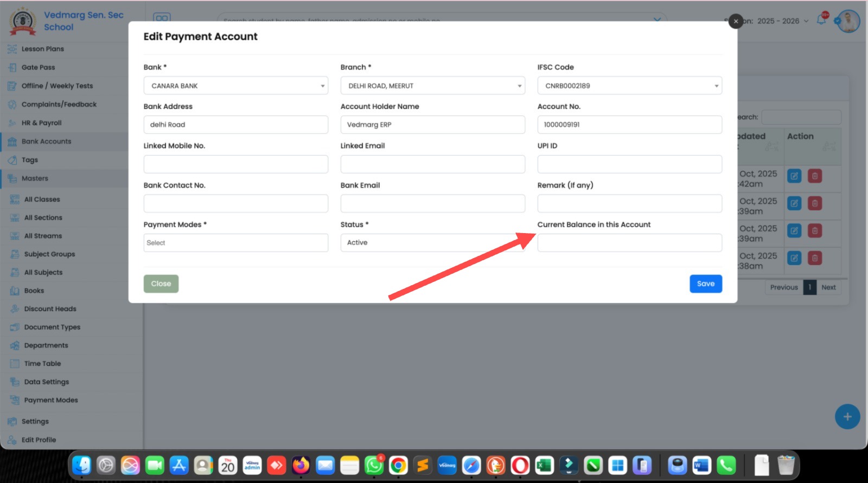Open Sublime Text from the dock
The image size is (868, 483).
click(x=423, y=465)
